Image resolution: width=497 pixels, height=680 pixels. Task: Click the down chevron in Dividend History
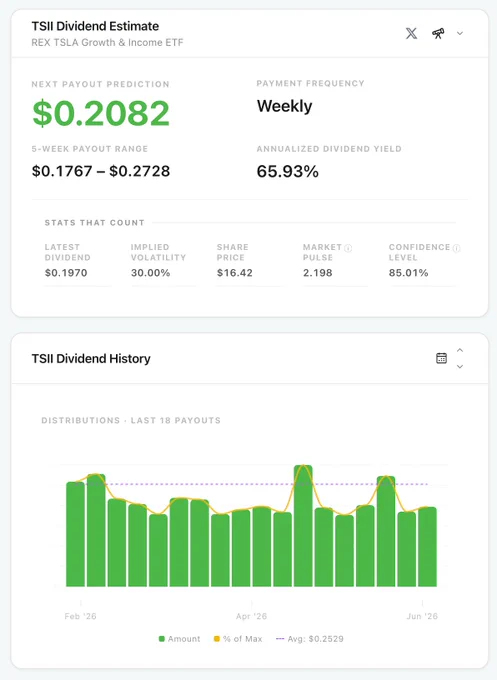[x=460, y=366]
